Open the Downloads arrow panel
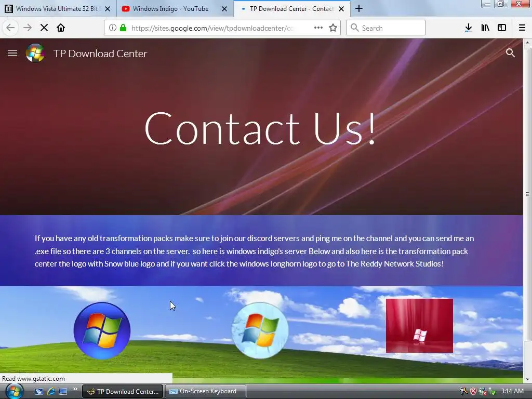Screen dimensions: 532x399 468,28
